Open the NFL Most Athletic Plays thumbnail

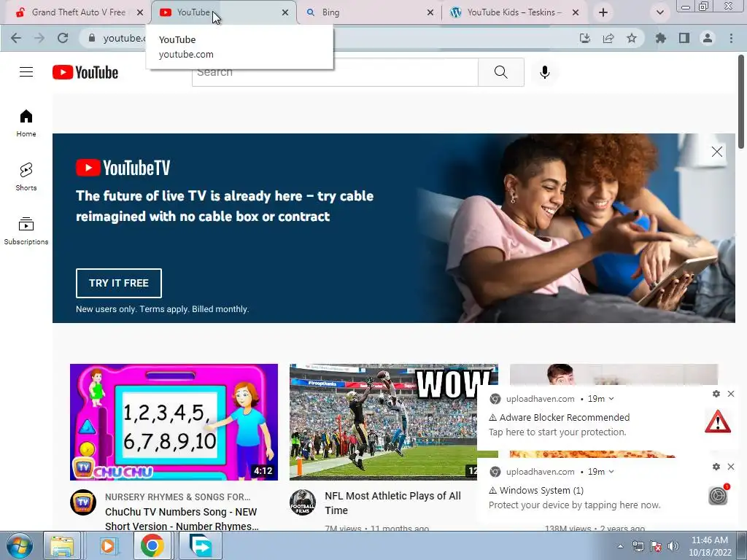(384, 422)
